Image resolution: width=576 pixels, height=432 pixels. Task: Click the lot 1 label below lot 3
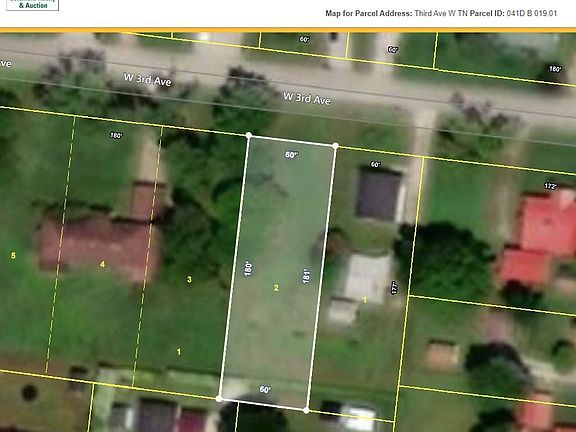coord(179,352)
